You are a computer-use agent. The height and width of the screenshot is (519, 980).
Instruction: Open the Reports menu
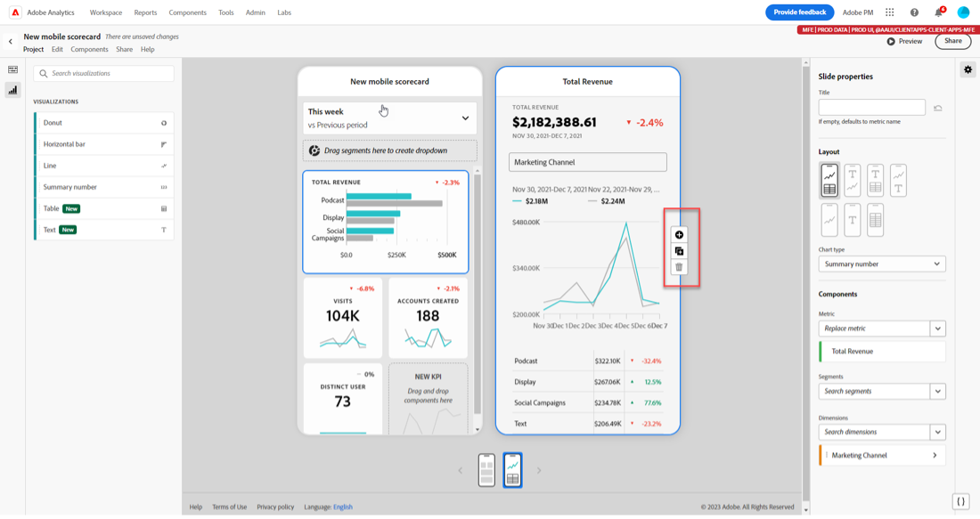click(x=145, y=12)
